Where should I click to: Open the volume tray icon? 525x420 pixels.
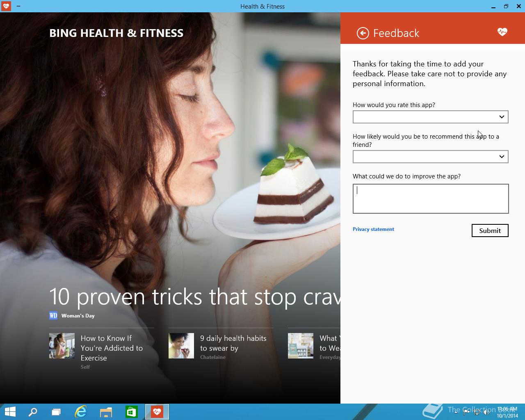pos(486,413)
